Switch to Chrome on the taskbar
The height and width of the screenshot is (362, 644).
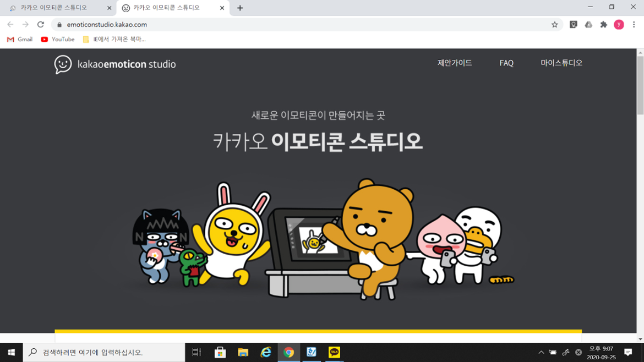(x=289, y=352)
